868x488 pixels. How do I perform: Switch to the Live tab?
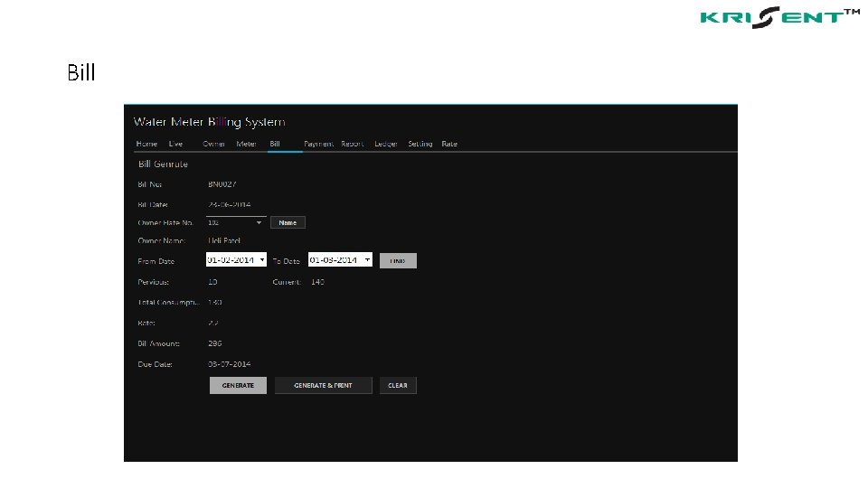[x=175, y=144]
